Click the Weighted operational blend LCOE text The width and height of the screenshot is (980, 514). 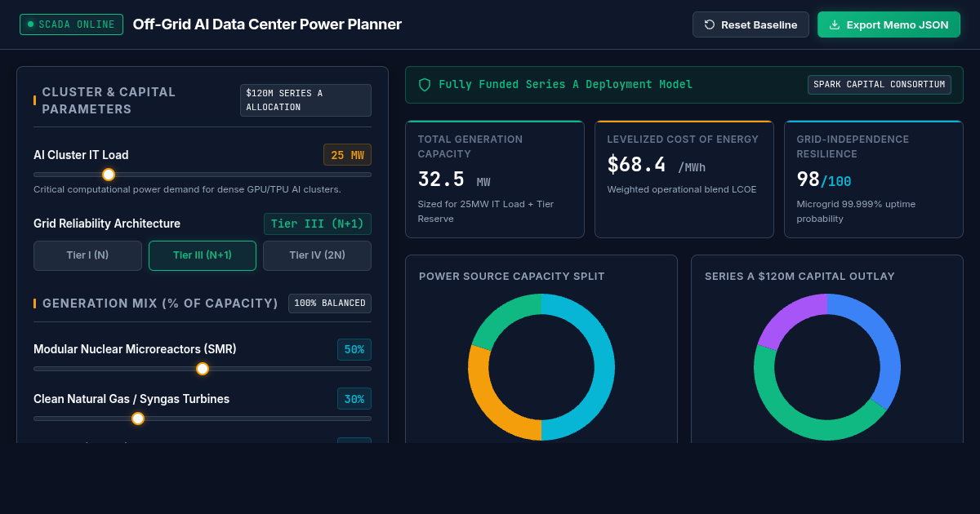click(682, 189)
